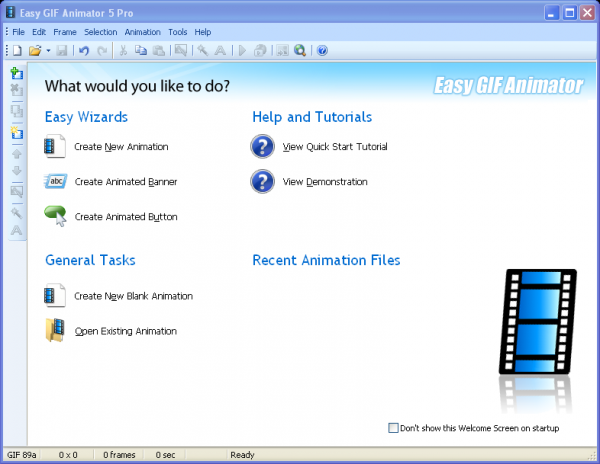This screenshot has height=464, width=600.
Task: Click the Cut scissors toolbar icon
Action: [x=123, y=50]
